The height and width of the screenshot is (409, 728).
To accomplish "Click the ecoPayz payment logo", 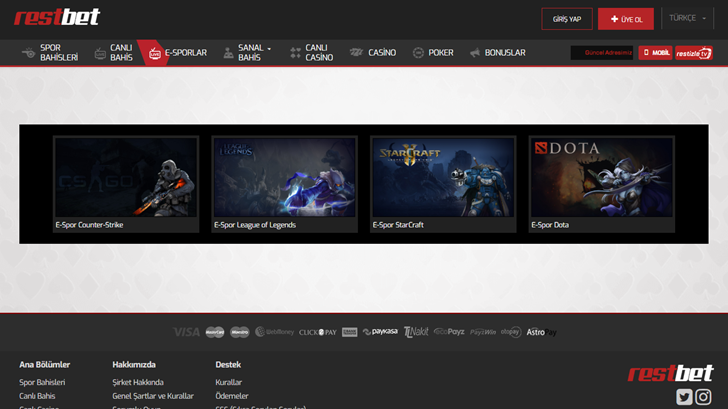I will click(449, 332).
